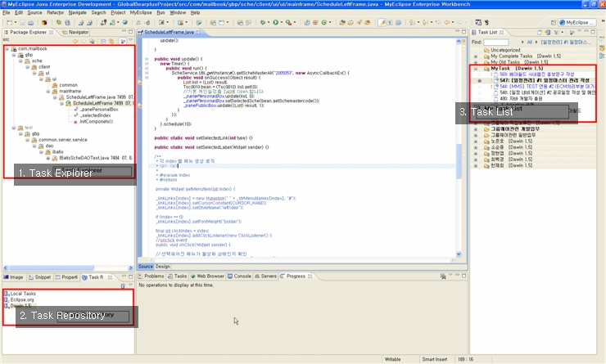Open the web browser globe icon
606x364 pixels.
point(124,22)
